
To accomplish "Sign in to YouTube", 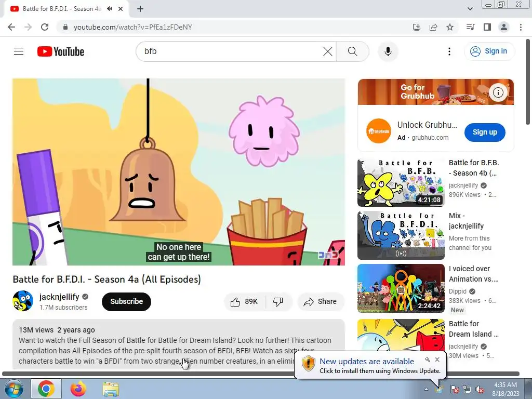I will [489, 51].
